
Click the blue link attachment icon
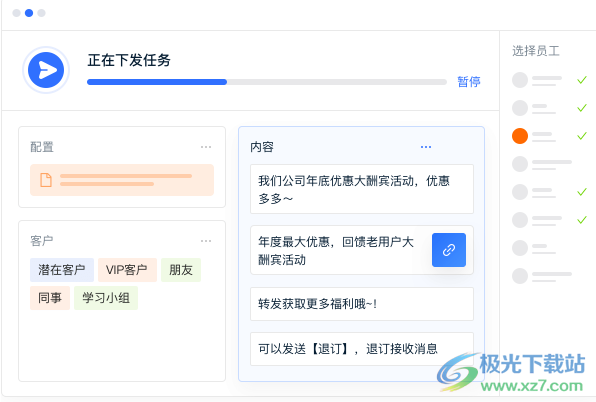pyautogui.click(x=449, y=250)
